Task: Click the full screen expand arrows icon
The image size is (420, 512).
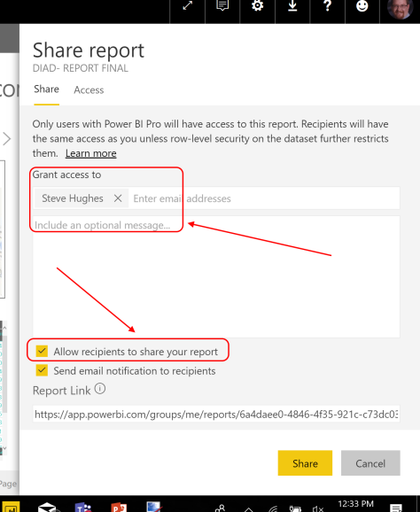Action: 188,5
